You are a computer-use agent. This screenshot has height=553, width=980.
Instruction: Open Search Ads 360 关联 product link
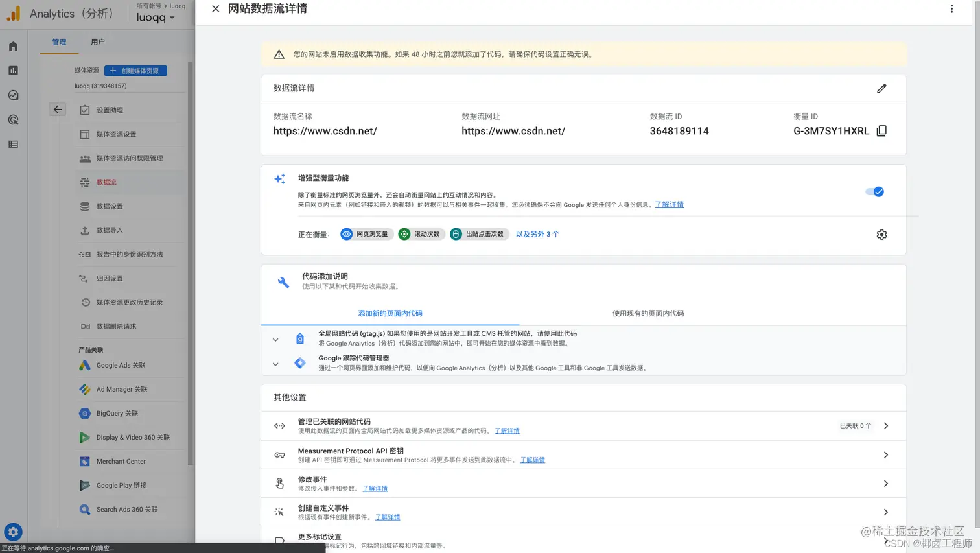[x=130, y=509]
